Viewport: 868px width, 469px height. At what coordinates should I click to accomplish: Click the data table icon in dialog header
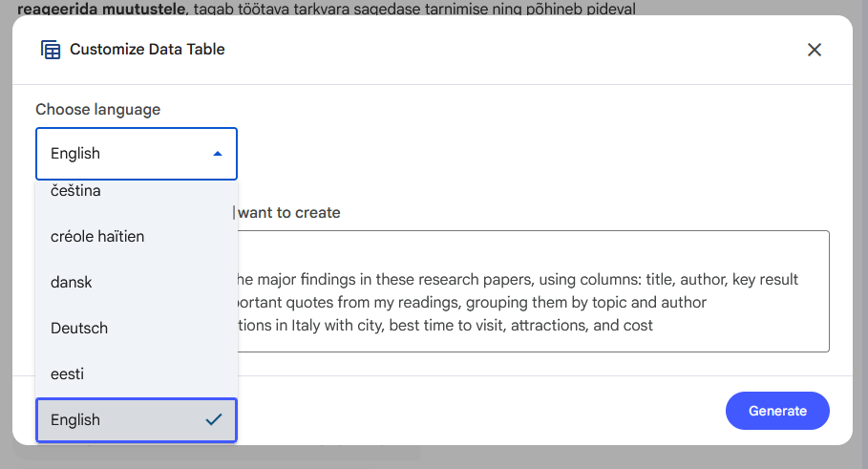coord(51,50)
